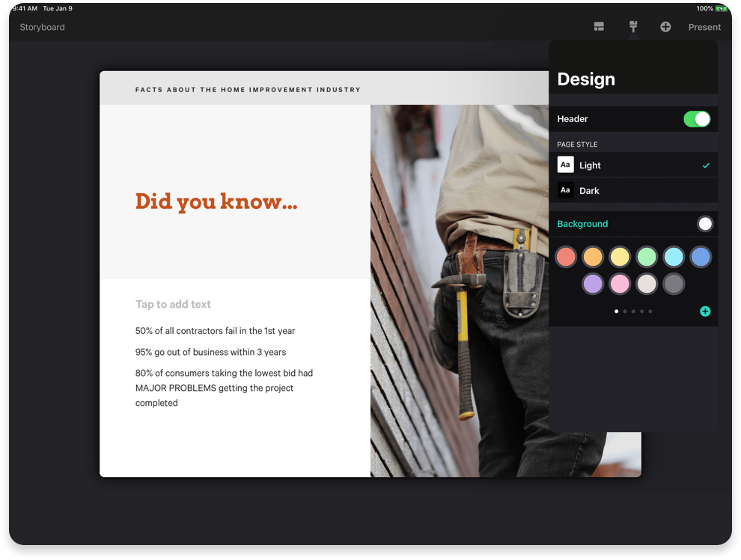
Task: Choose the purple background swatch
Action: pos(593,284)
